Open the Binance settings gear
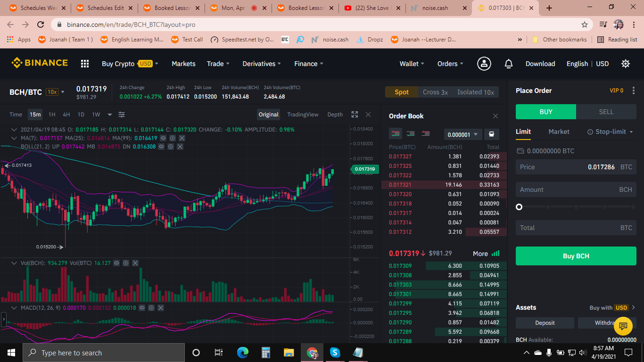This screenshot has width=644, height=362. (x=626, y=64)
